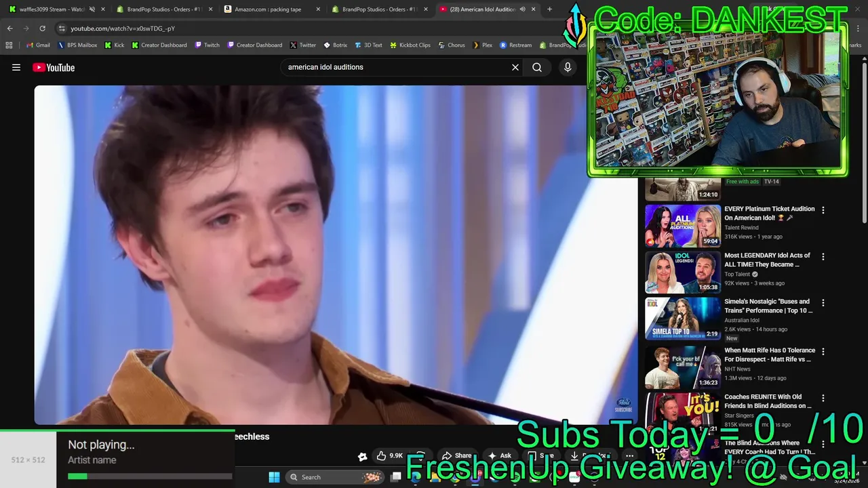Open a new browser tab
Image resolution: width=868 pixels, height=488 pixels.
[549, 9]
